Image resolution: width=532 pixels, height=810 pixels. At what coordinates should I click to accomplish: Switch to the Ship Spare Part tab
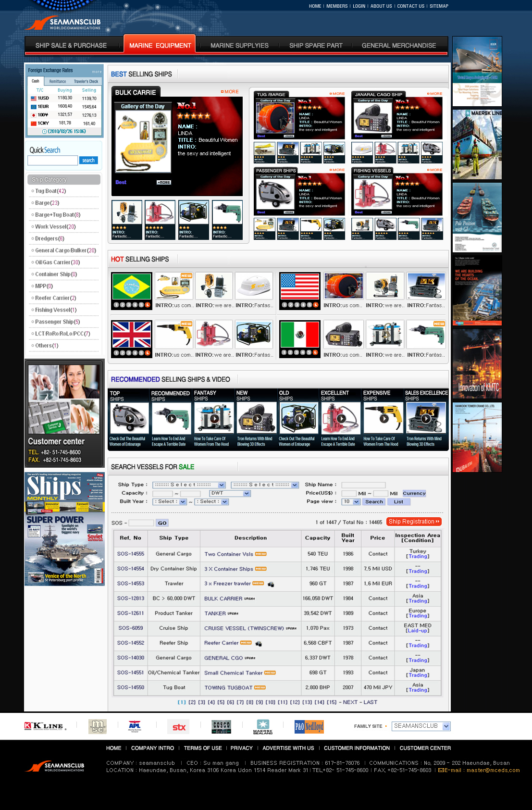(316, 46)
